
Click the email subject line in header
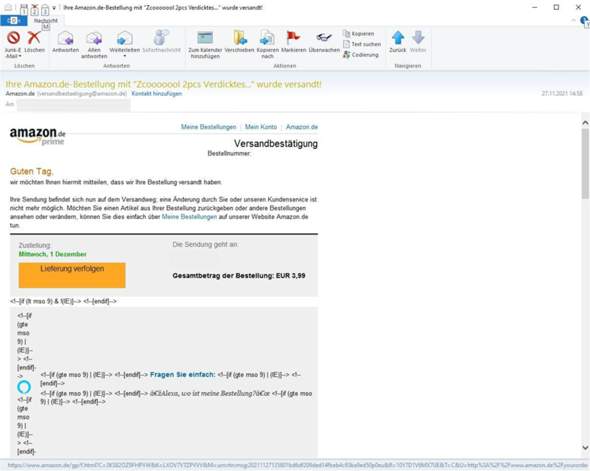(x=163, y=84)
